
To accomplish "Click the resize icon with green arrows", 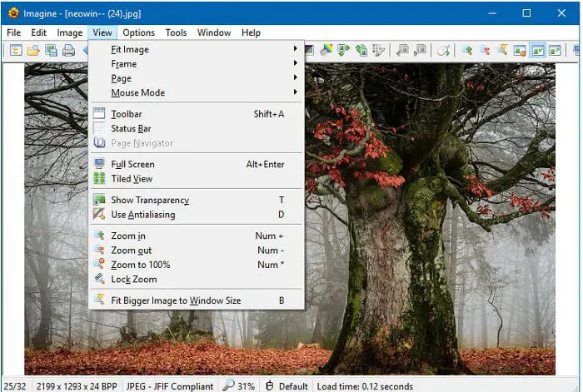I will pyautogui.click(x=343, y=50).
